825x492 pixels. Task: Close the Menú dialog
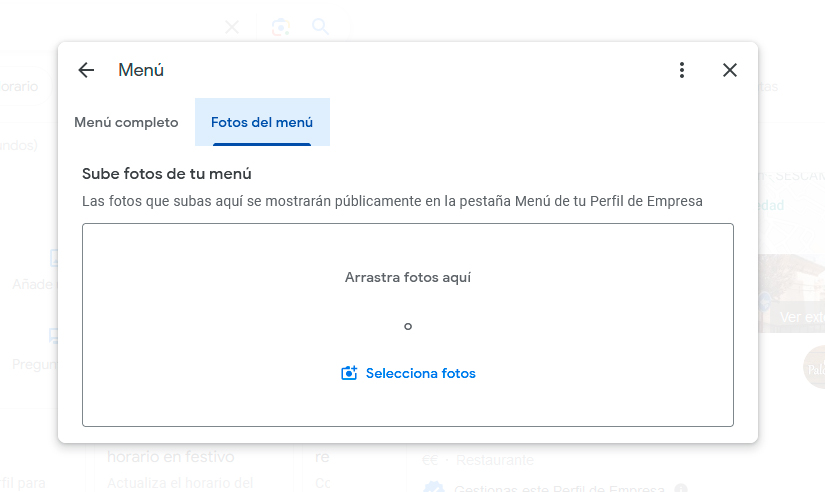click(x=730, y=70)
